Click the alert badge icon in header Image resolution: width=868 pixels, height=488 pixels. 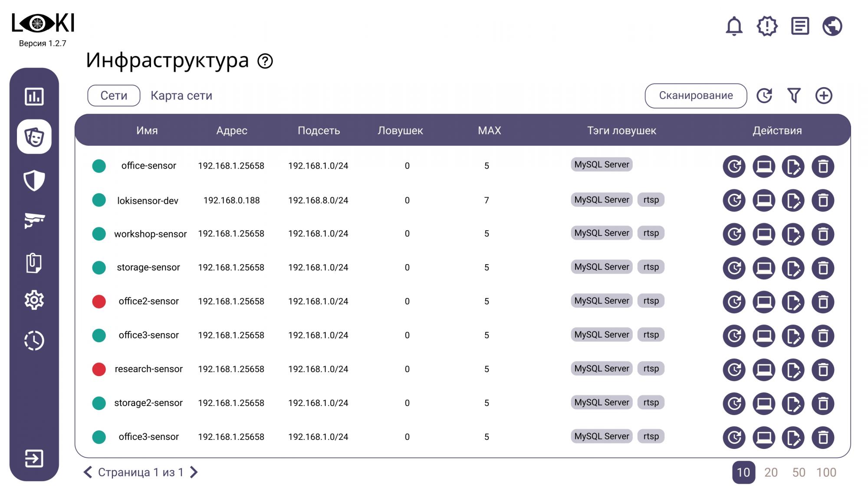click(x=767, y=26)
